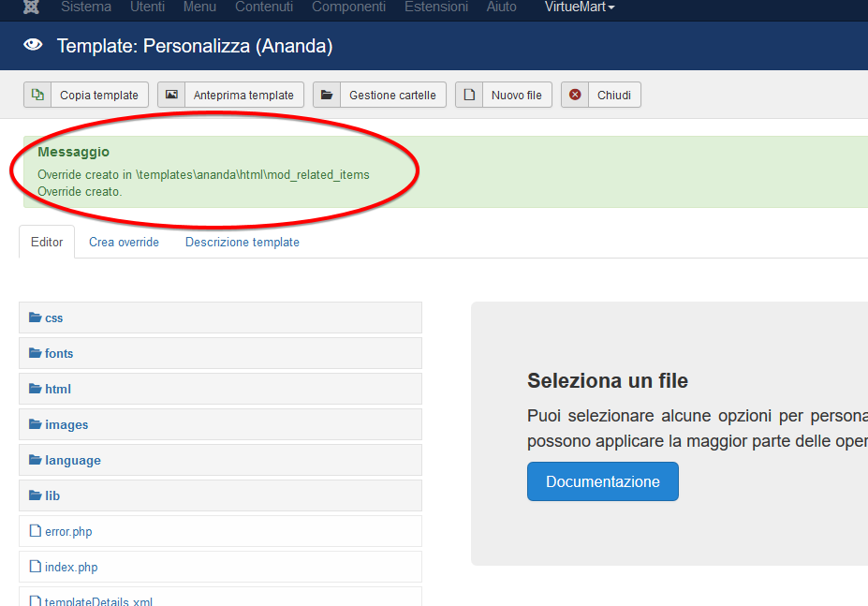868x606 pixels.
Task: Click the 'Override creato.' text
Action: [80, 192]
